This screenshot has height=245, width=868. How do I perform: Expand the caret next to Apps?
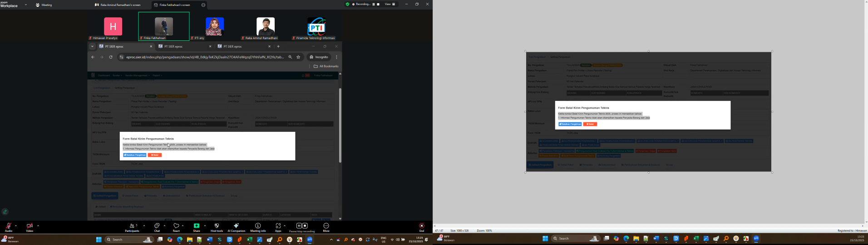[x=285, y=225]
